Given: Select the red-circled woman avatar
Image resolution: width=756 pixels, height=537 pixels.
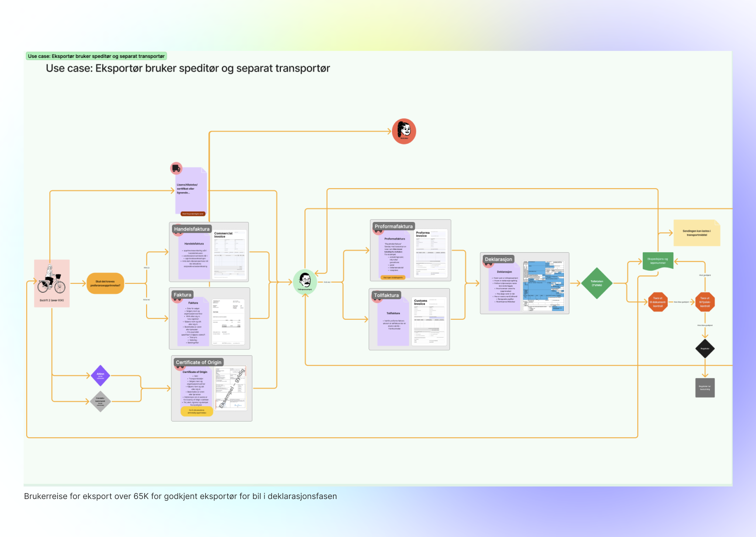Looking at the screenshot, I should (x=404, y=131).
